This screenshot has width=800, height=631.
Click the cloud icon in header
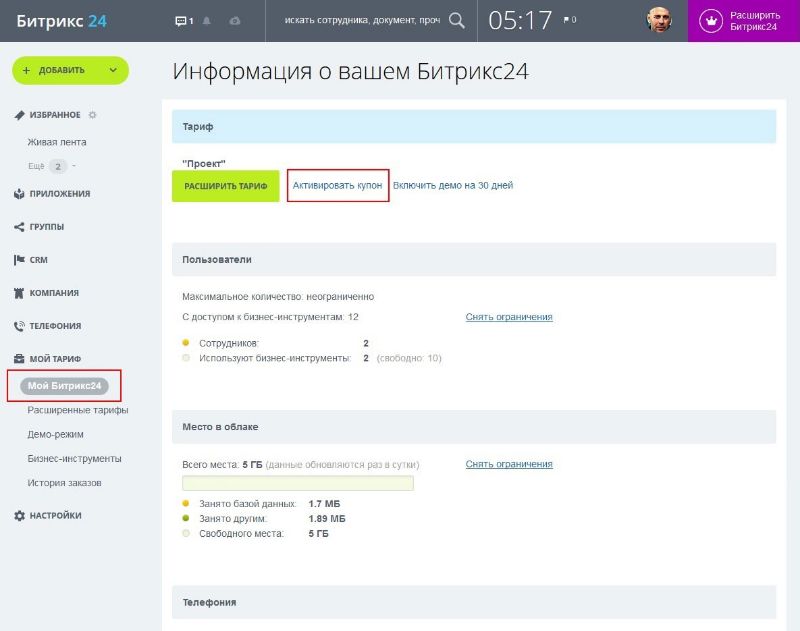click(x=235, y=21)
